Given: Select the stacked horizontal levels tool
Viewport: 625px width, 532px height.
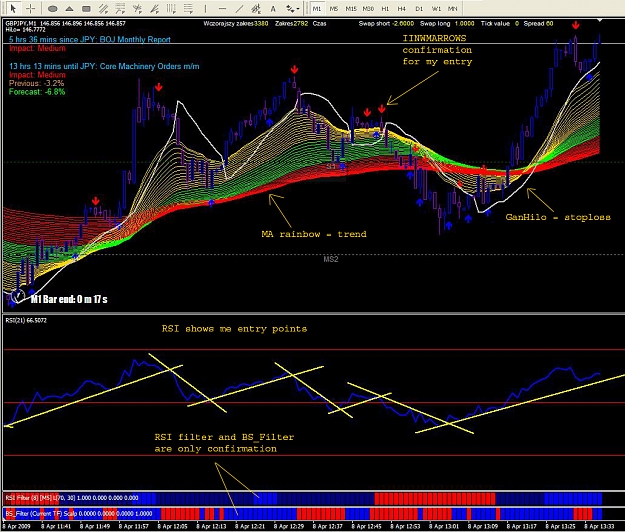Looking at the screenshot, I should click(188, 8).
